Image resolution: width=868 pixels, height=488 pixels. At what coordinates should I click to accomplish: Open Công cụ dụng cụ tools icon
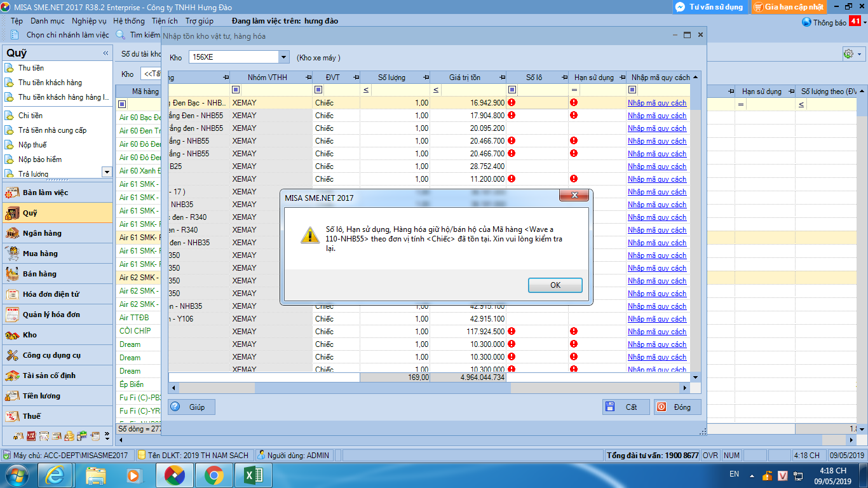point(12,355)
